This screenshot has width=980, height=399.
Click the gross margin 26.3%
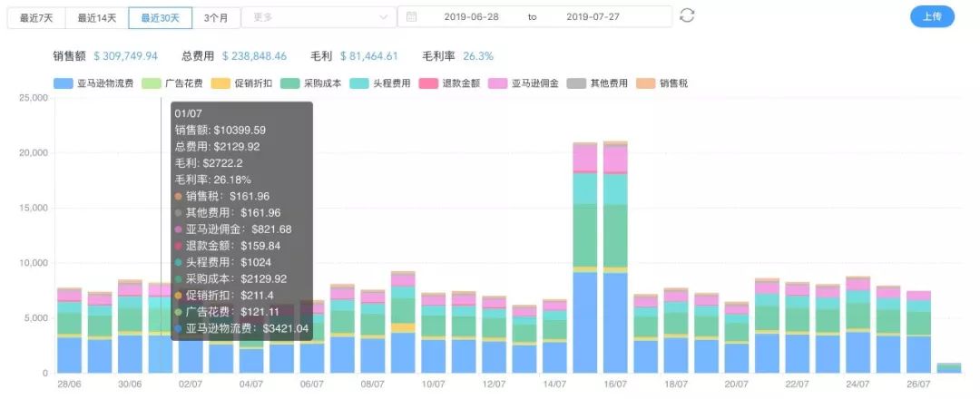tap(478, 56)
